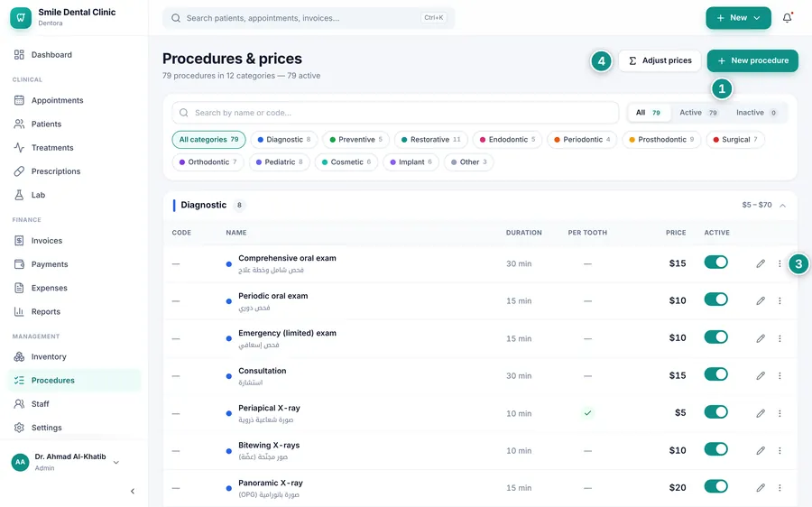Viewport: 812px width, 507px height.
Task: Filter by the Preventive category
Action: [x=355, y=140]
